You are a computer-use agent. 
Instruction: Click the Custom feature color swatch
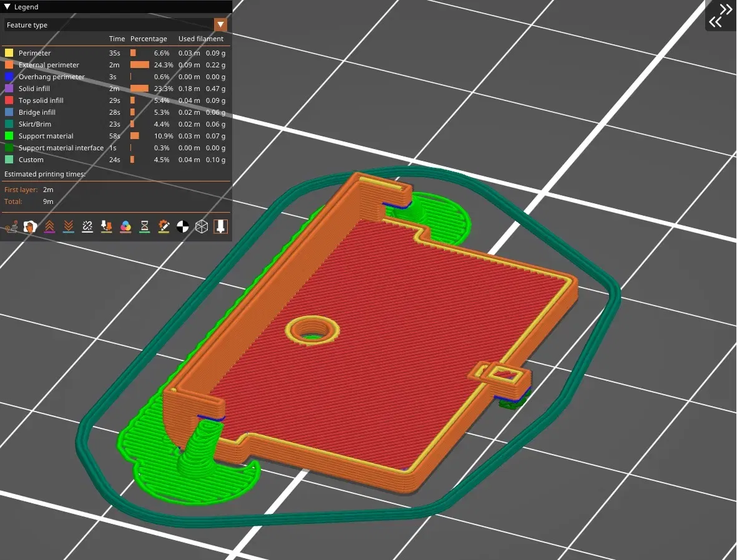pyautogui.click(x=9, y=160)
